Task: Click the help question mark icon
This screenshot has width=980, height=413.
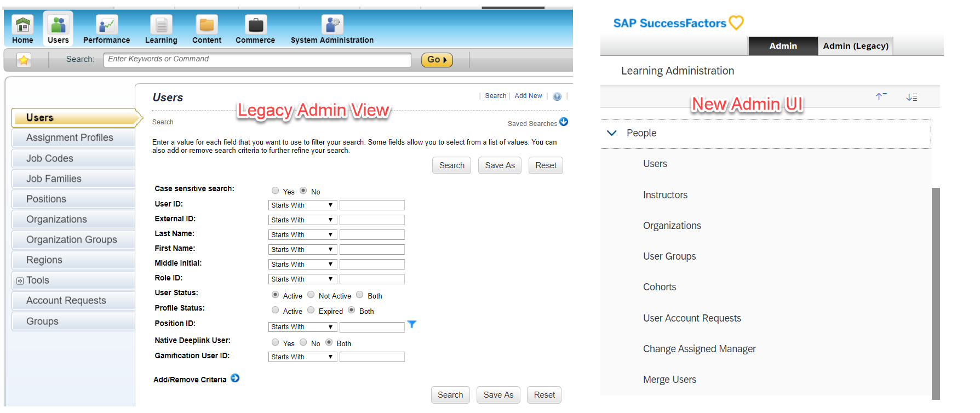Action: [557, 96]
